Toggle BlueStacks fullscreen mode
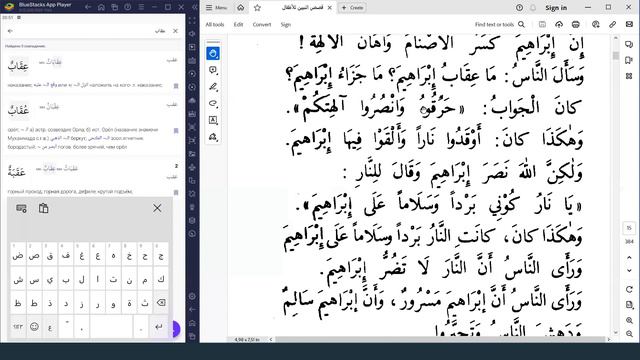This screenshot has height=360, width=640. [192, 20]
